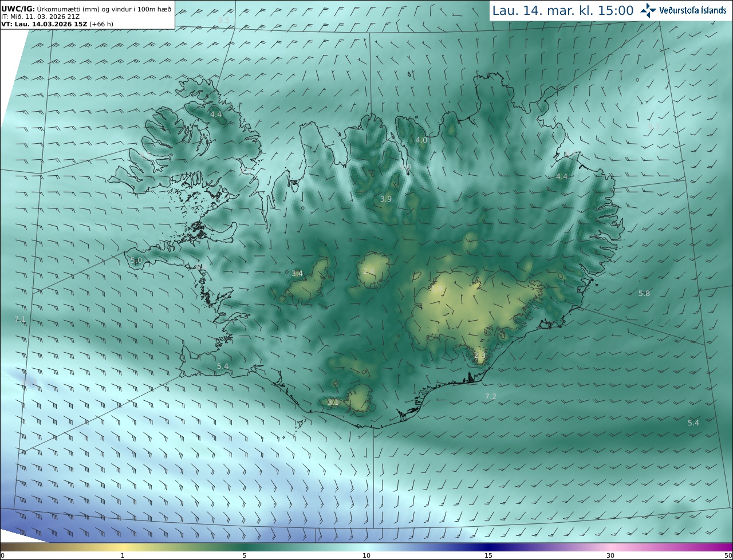Image resolution: width=733 pixels, height=560 pixels.
Task: Click the 7.2 value off the south coast
Action: (491, 396)
